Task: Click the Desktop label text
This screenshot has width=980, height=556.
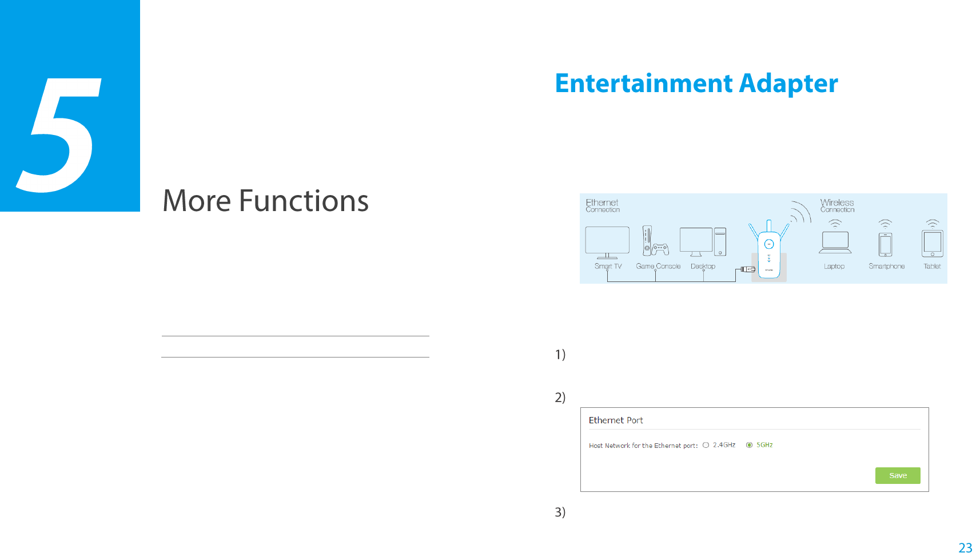Action: [x=703, y=267]
